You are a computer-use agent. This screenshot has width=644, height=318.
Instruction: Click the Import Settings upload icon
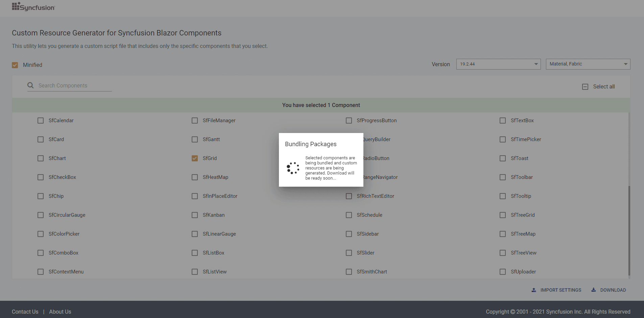[534, 290]
